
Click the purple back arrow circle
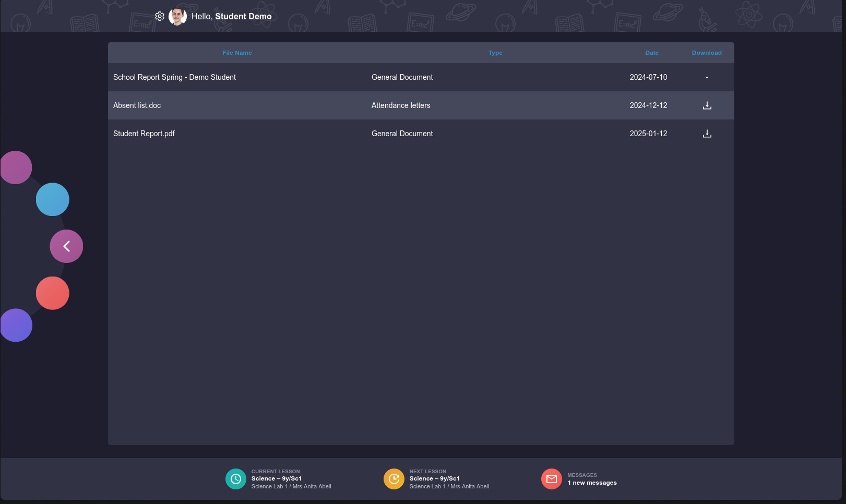tap(66, 246)
